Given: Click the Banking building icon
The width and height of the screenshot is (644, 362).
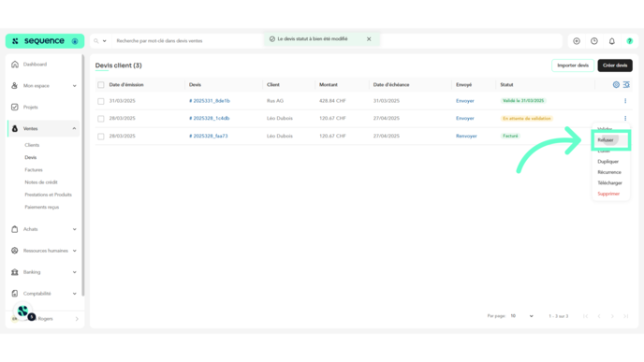Looking at the screenshot, I should pos(15,272).
